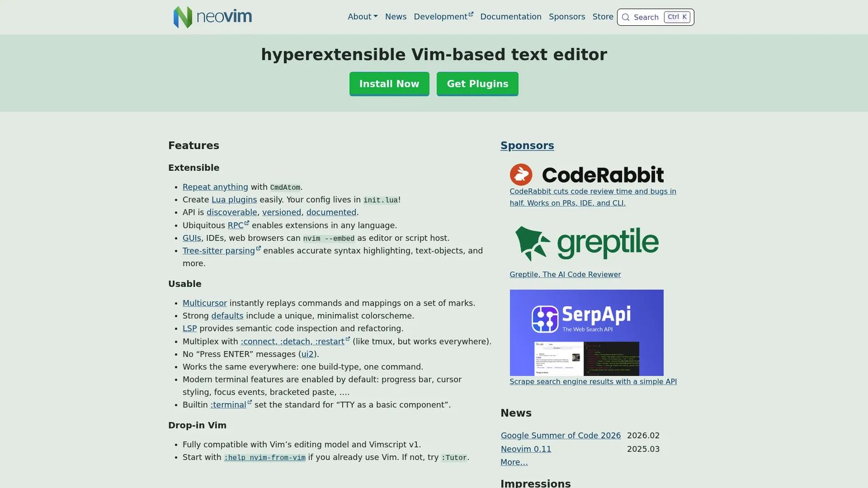Open the SerpApi sponsor banner image
The image size is (868, 488).
click(x=587, y=333)
